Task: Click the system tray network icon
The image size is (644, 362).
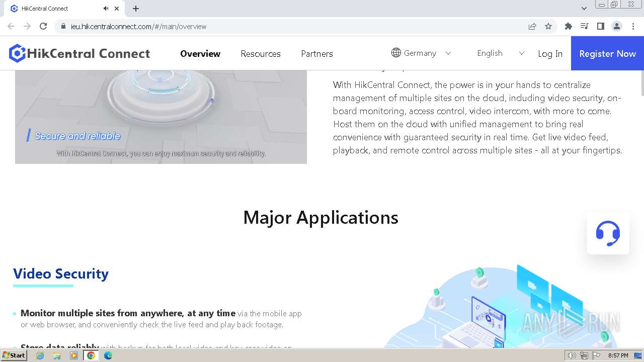Action: point(584,355)
